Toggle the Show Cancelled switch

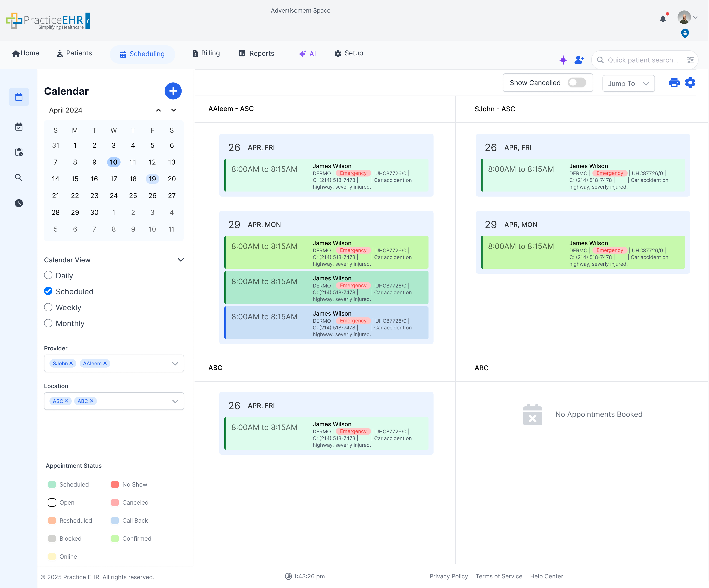point(576,83)
